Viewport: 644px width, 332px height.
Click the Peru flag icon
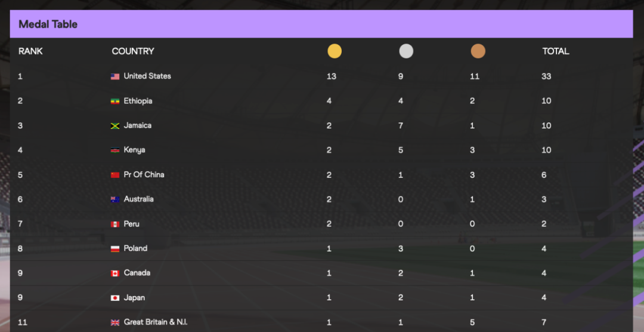point(115,224)
